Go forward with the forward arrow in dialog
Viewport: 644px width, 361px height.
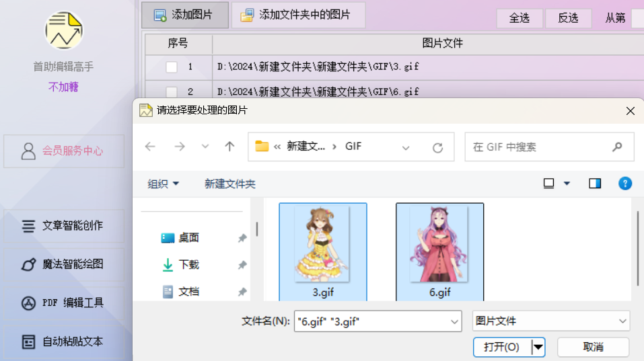(x=180, y=147)
